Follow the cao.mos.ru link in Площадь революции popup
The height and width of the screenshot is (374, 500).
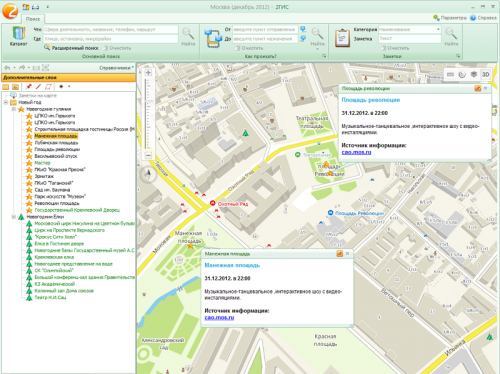[356, 152]
